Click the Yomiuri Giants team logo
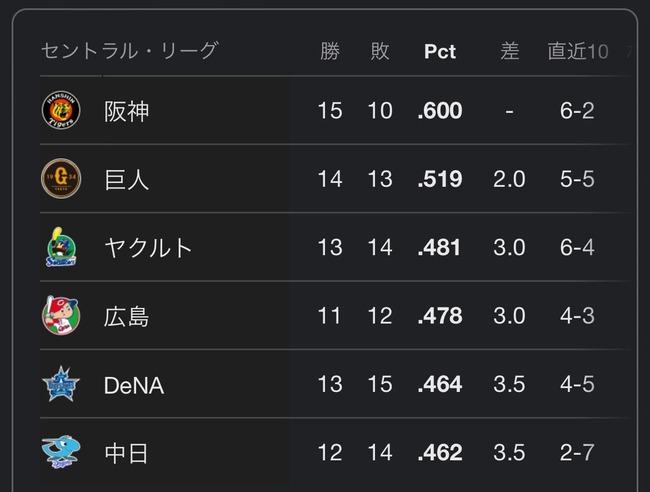Image resolution: width=650 pixels, height=492 pixels. pos(61,179)
